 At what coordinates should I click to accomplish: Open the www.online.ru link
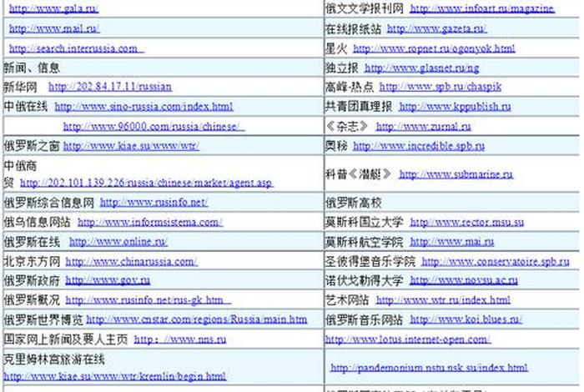point(118,242)
